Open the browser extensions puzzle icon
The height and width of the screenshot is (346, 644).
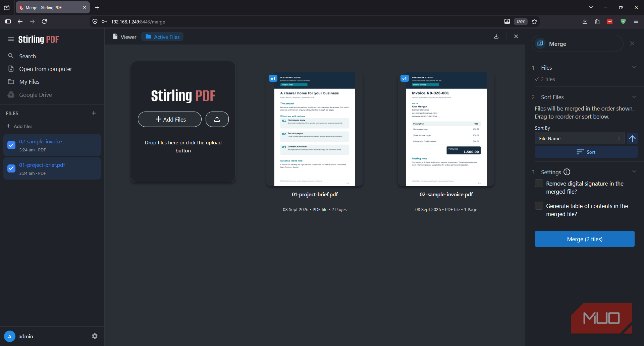point(597,21)
